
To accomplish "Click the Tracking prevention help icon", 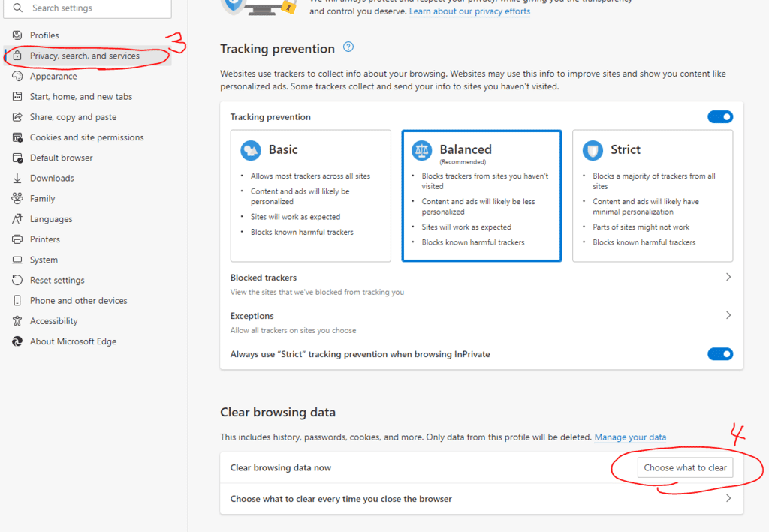I will click(348, 47).
